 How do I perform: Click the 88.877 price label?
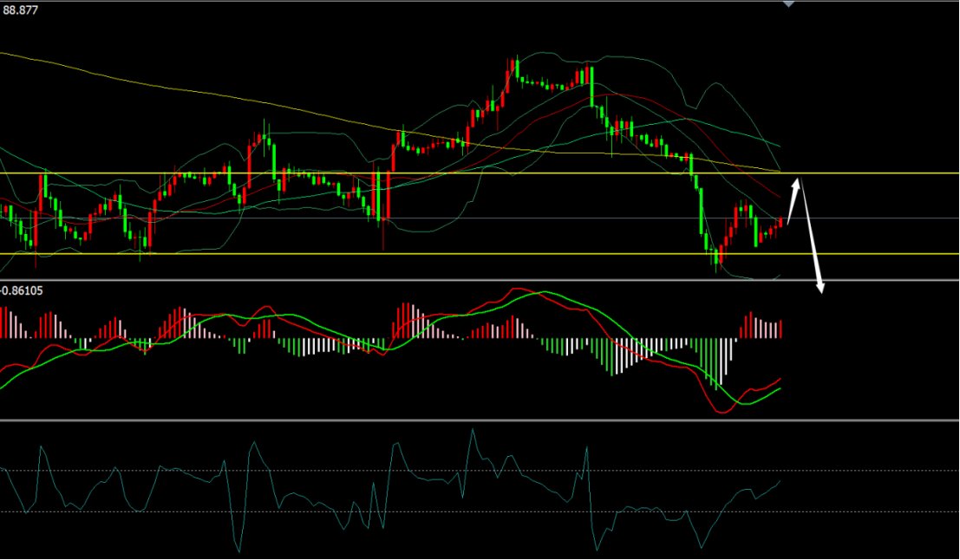[x=20, y=10]
